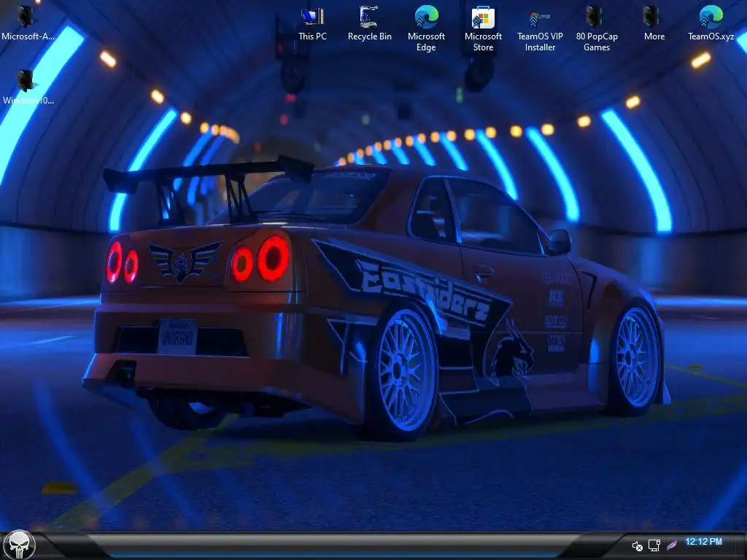Click the muted volume tray icon

click(637, 545)
